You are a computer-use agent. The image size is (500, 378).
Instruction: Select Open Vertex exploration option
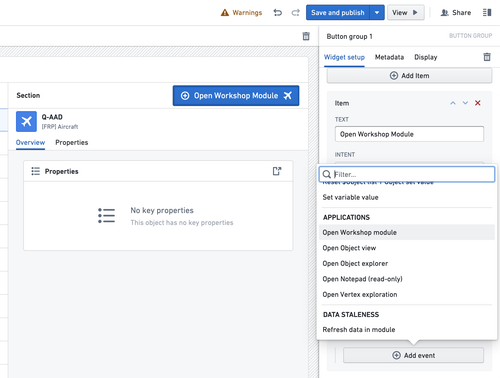pyautogui.click(x=407, y=294)
